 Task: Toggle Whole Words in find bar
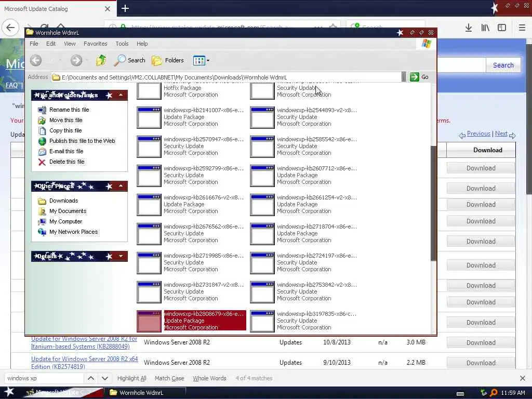[x=209, y=378]
